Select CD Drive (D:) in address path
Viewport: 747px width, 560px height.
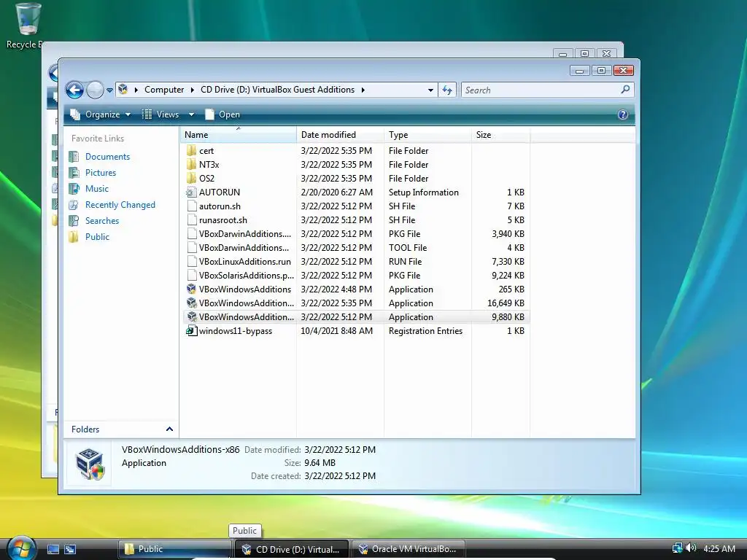coord(277,90)
